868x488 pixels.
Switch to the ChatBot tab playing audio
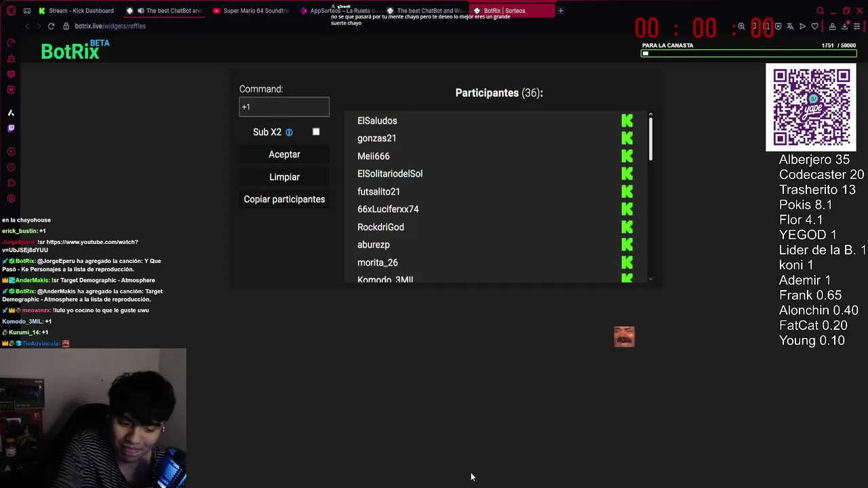point(164,11)
